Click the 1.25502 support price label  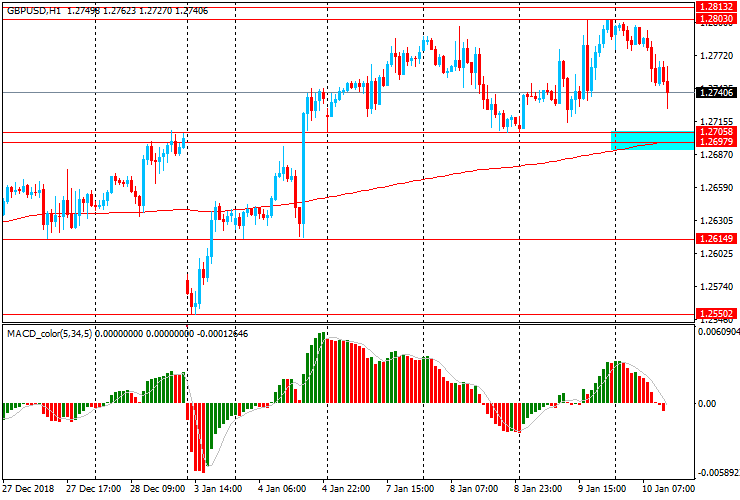coord(716,313)
